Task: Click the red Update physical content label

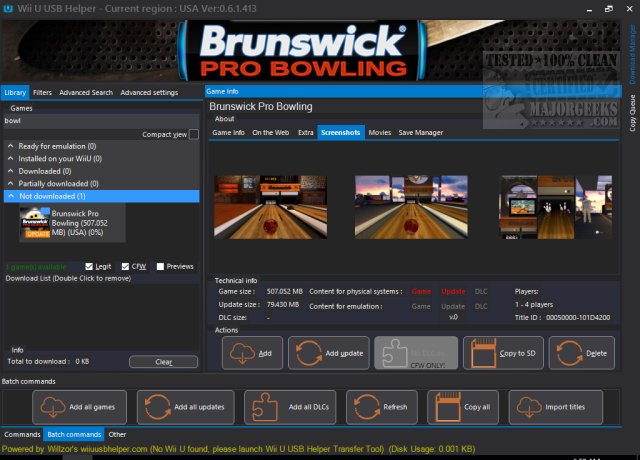Action: 453,291
